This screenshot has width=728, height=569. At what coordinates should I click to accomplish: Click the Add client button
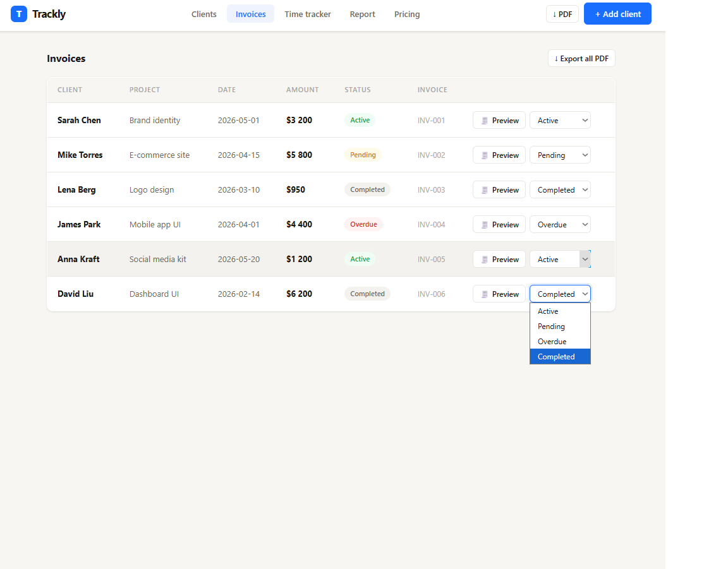click(x=617, y=14)
